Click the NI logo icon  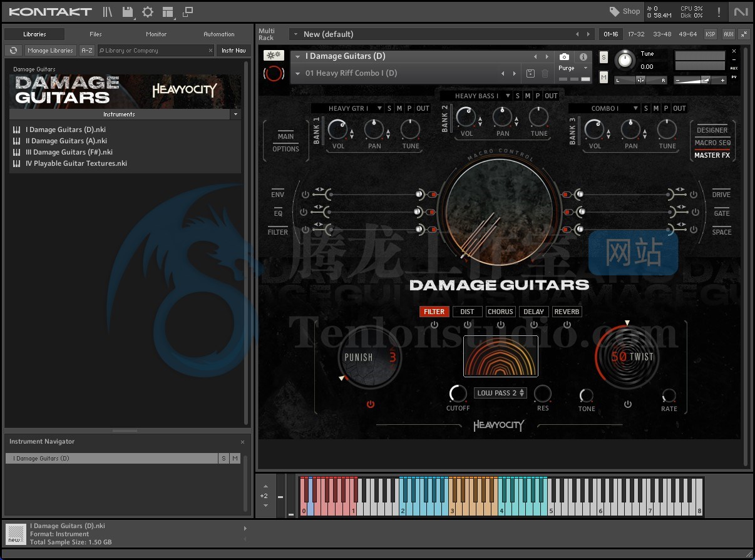tap(741, 11)
